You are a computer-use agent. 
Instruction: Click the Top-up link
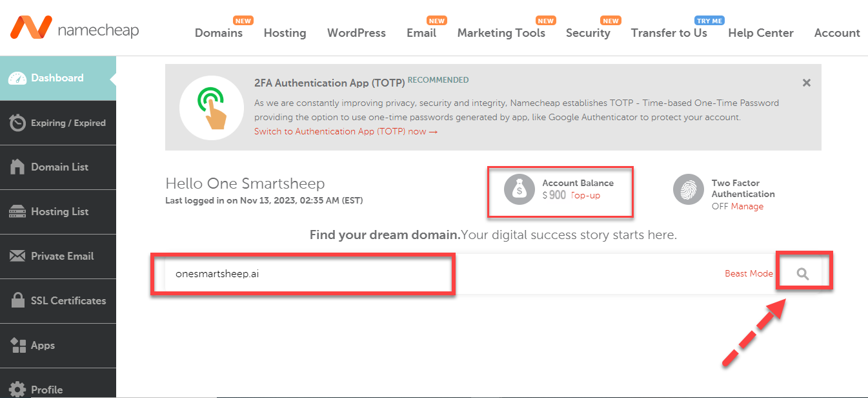click(585, 195)
